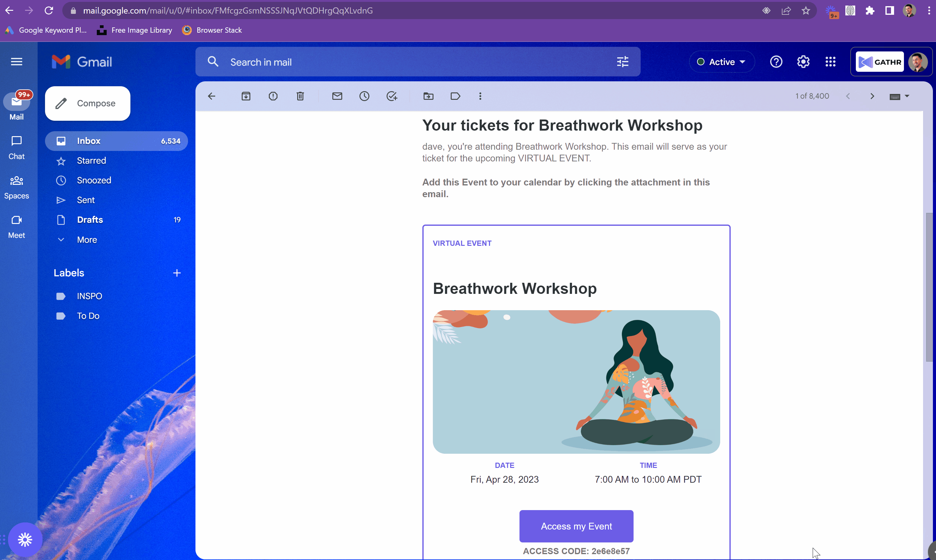Click the Access my Event button
The height and width of the screenshot is (560, 936).
pyautogui.click(x=576, y=526)
